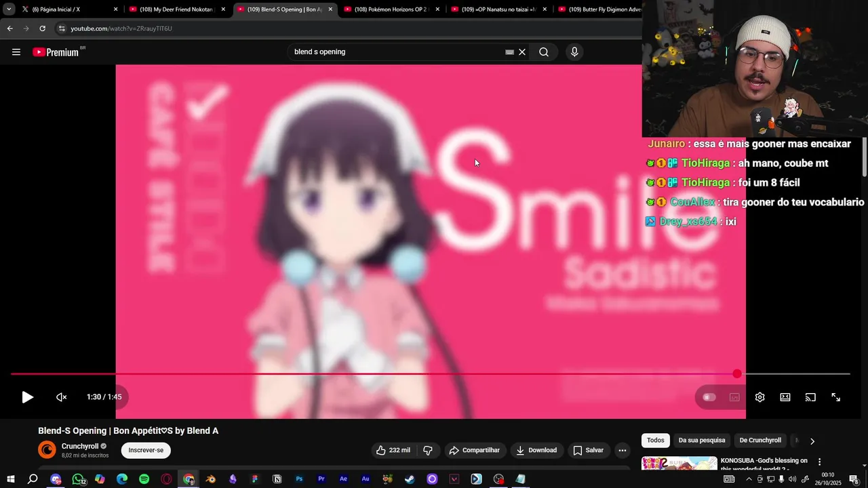The height and width of the screenshot is (488, 868).
Task: Open Windows Start menu
Action: click(11, 479)
